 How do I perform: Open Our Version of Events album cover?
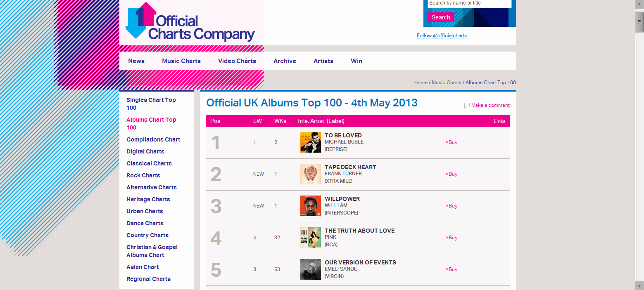tap(311, 269)
